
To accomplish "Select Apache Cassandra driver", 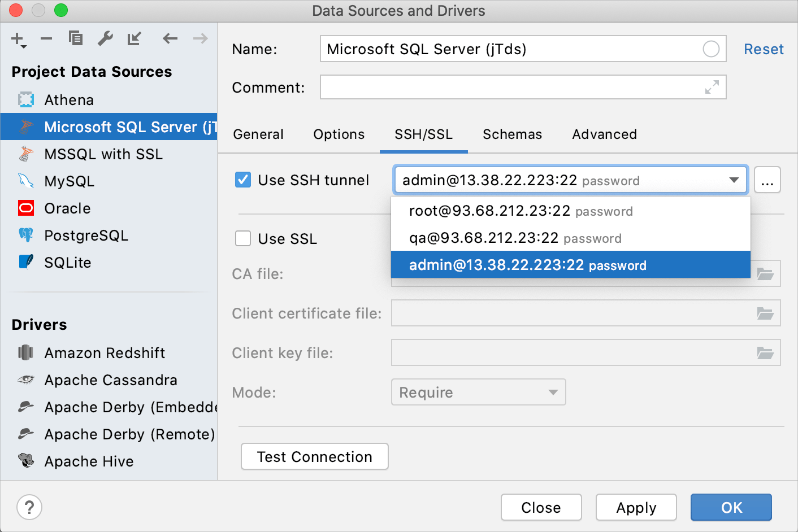I will (x=109, y=380).
